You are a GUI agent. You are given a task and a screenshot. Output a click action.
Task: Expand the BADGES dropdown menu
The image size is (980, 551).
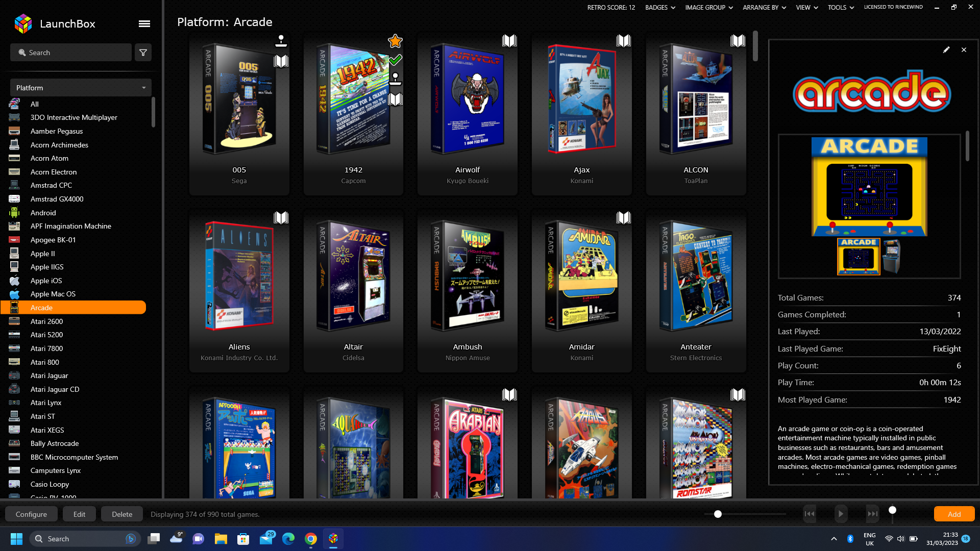tap(660, 7)
